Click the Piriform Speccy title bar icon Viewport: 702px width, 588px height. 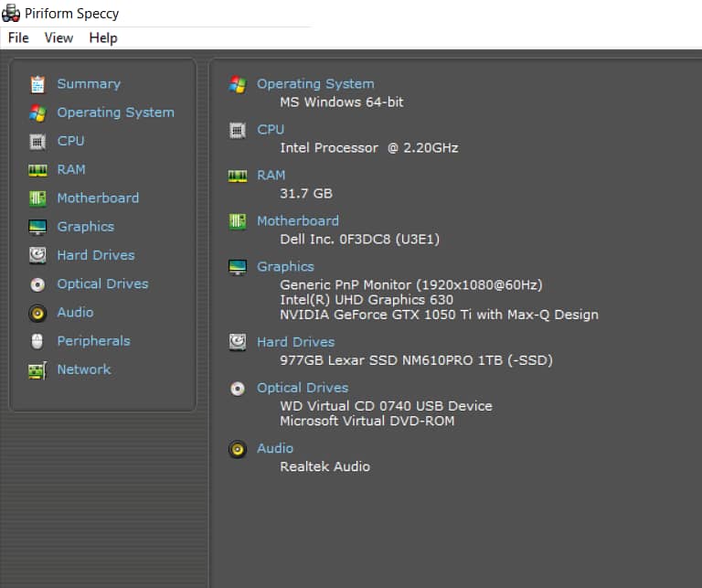point(12,13)
